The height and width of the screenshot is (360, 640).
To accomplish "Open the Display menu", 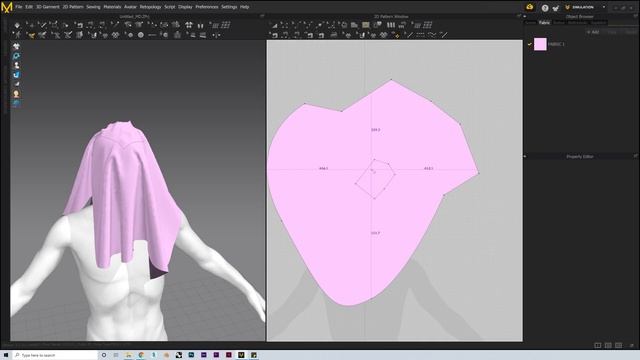I will 185,7.
